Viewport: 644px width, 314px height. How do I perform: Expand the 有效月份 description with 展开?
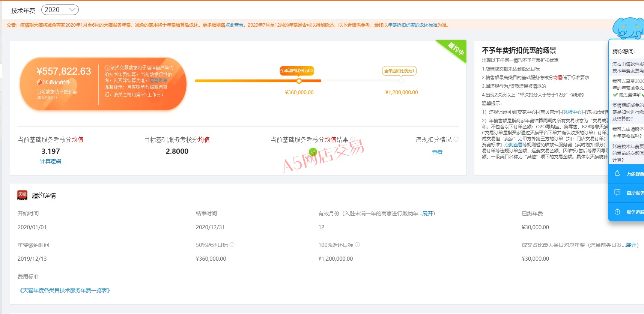pyautogui.click(x=427, y=213)
